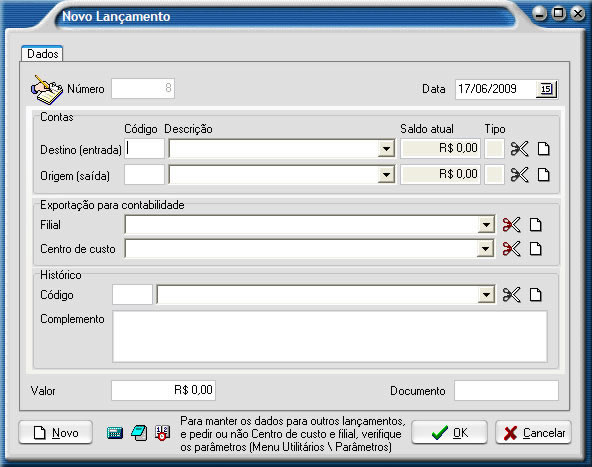Click the scissors icon for Destino account
Screen dimensions: 592x467
click(x=520, y=149)
